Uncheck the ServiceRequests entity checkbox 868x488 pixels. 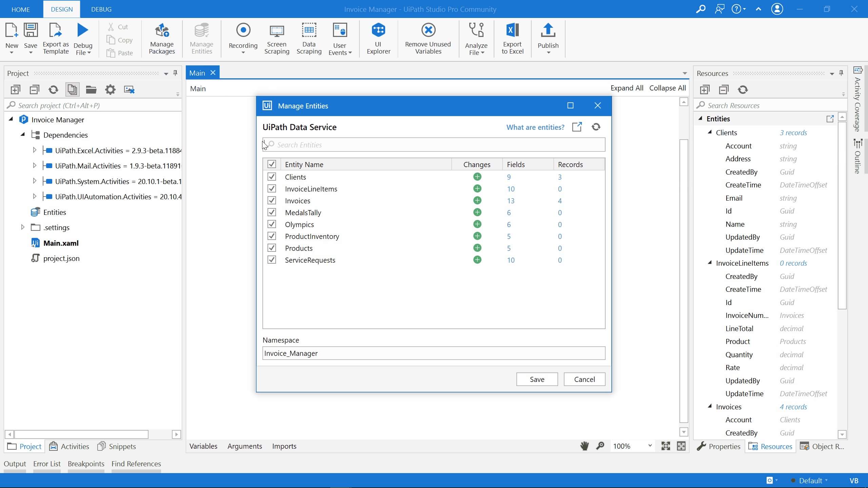click(x=272, y=260)
